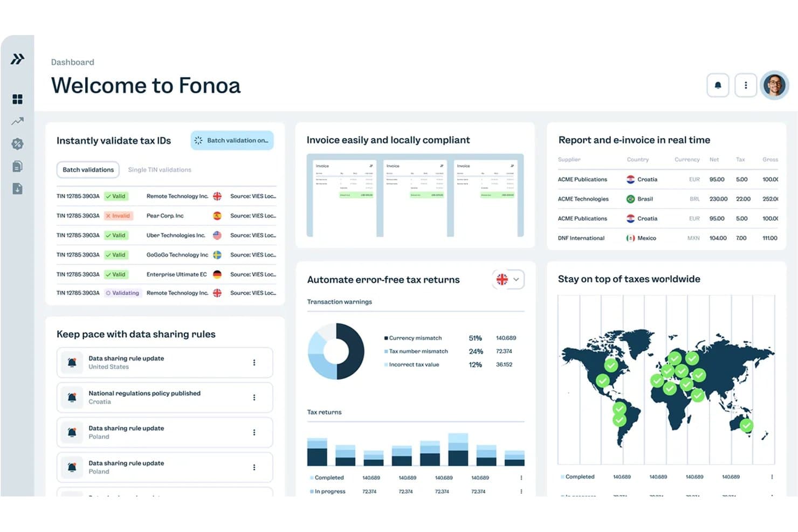Viewport: 798px width, 532px height.
Task: Click the Transaction warnings heading
Action: point(340,302)
